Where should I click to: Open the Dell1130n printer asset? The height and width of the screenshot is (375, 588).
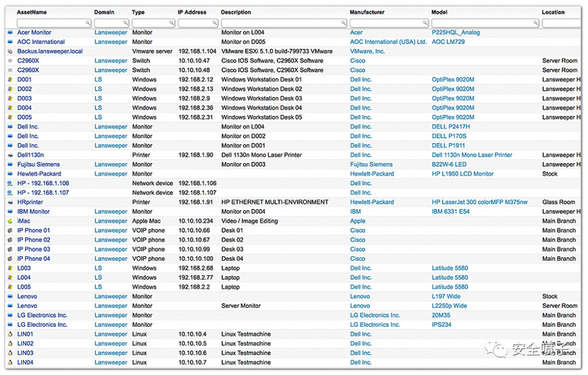point(31,155)
